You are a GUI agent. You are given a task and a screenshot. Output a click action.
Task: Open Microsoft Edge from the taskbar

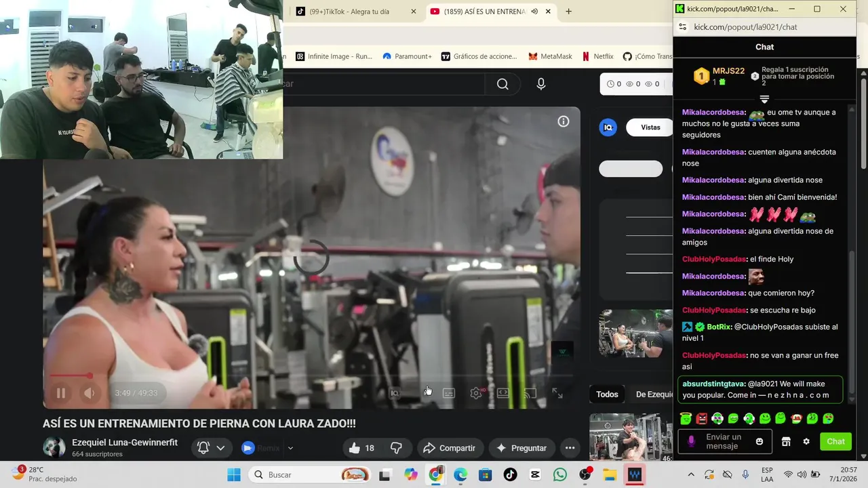tap(460, 474)
